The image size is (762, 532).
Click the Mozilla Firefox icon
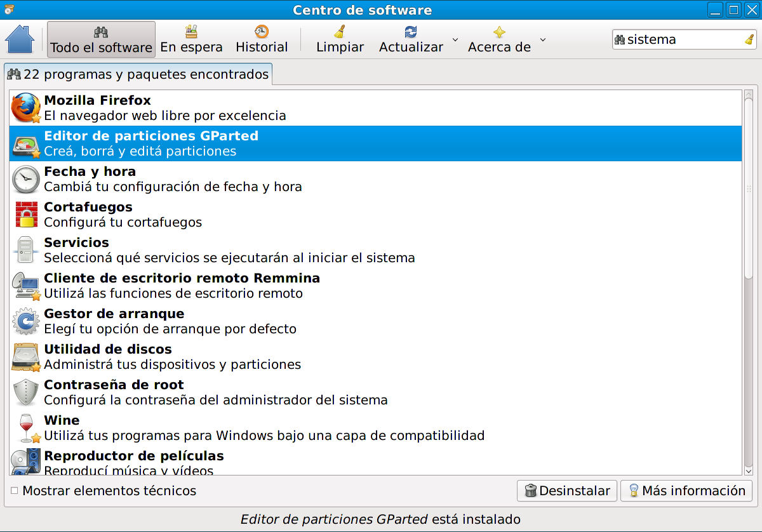(26, 108)
